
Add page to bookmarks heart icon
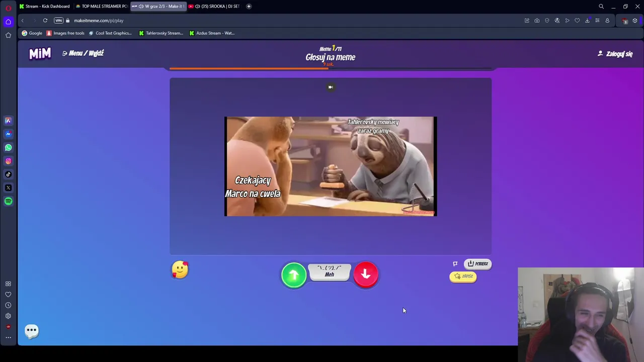pyautogui.click(x=577, y=21)
